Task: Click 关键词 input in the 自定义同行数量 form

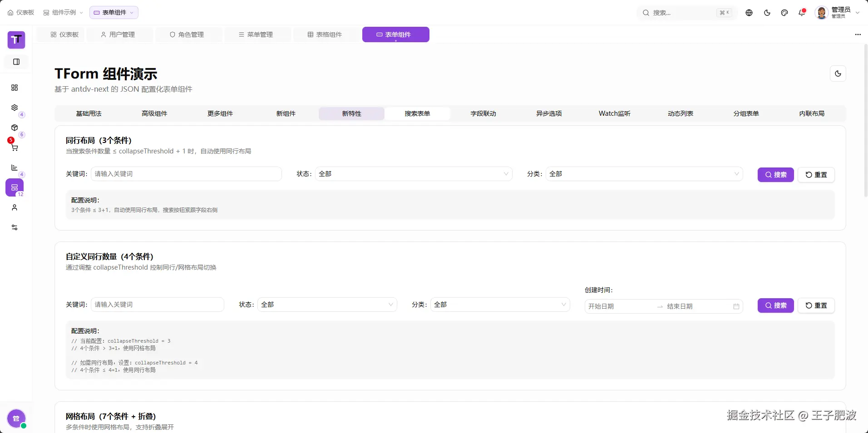Action: (158, 305)
